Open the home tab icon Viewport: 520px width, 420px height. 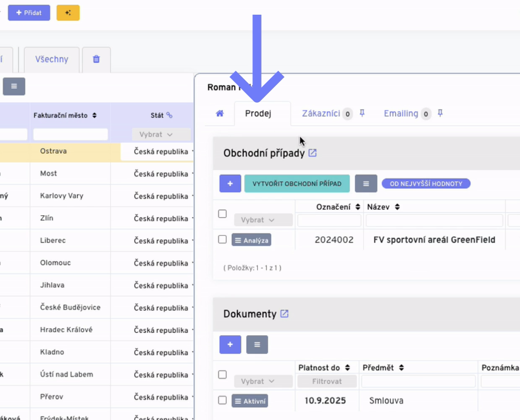coord(220,113)
